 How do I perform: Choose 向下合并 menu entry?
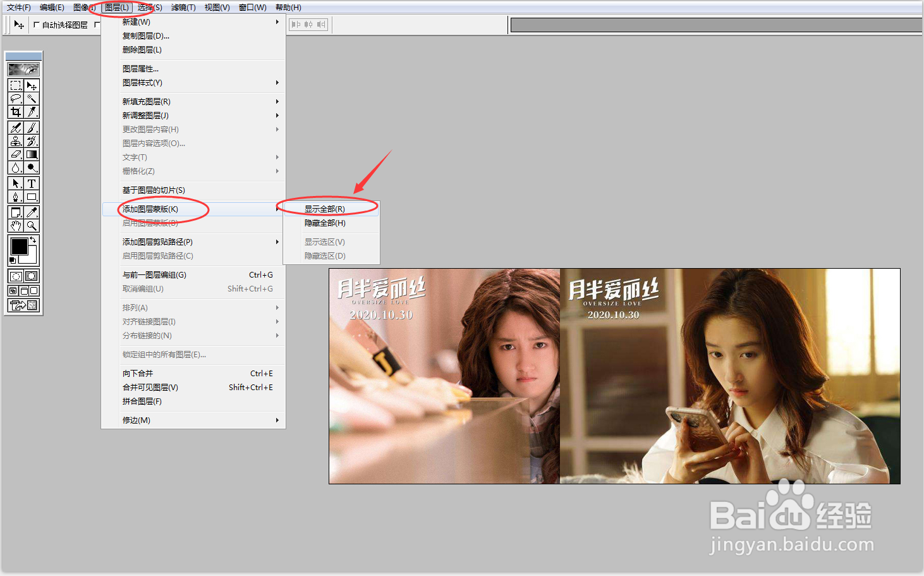click(x=193, y=374)
